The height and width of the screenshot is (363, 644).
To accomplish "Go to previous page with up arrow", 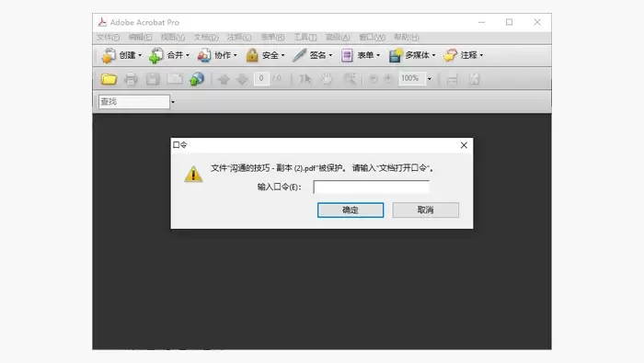I will pos(224,79).
